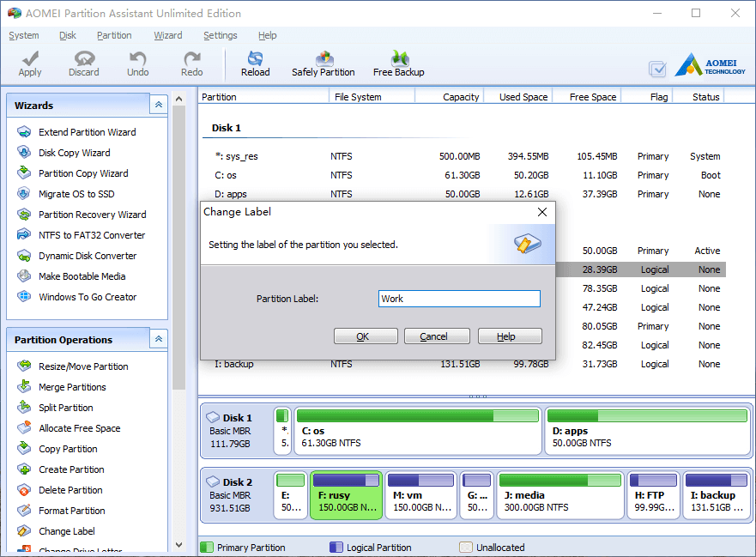This screenshot has width=756, height=557.
Task: Click checkbox icon near AOMEI logo
Action: (657, 69)
